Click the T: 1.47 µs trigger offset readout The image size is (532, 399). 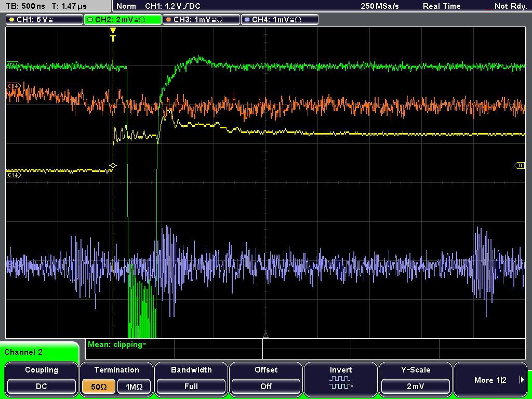[x=69, y=6]
